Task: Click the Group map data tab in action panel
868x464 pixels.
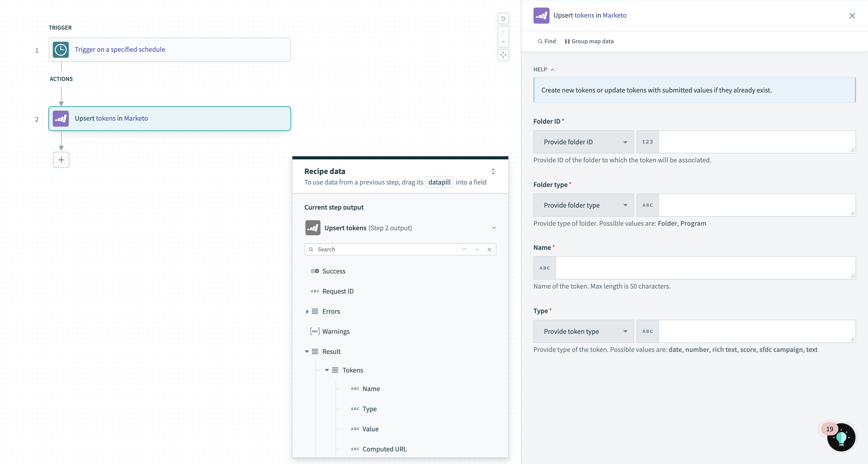Action: [x=589, y=41]
